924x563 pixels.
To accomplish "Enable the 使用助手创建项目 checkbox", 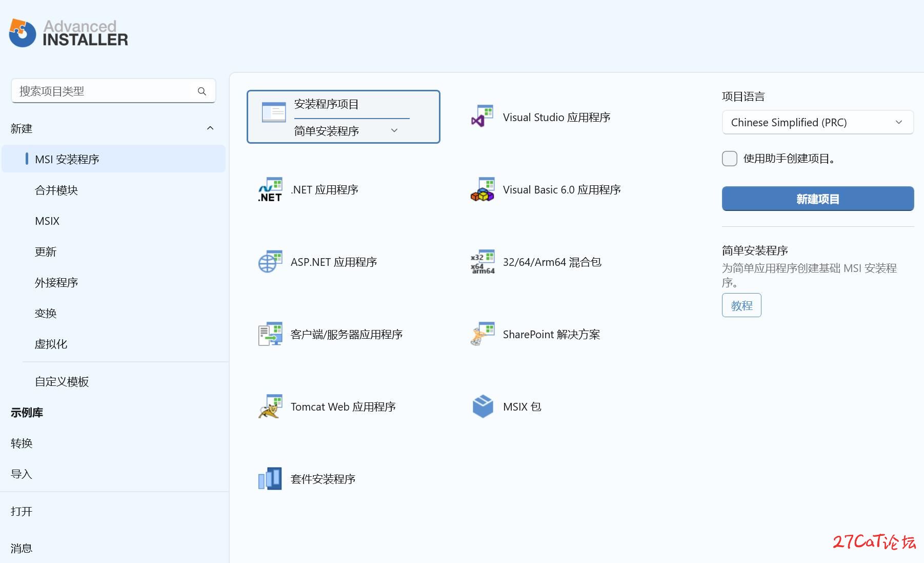I will pyautogui.click(x=730, y=159).
